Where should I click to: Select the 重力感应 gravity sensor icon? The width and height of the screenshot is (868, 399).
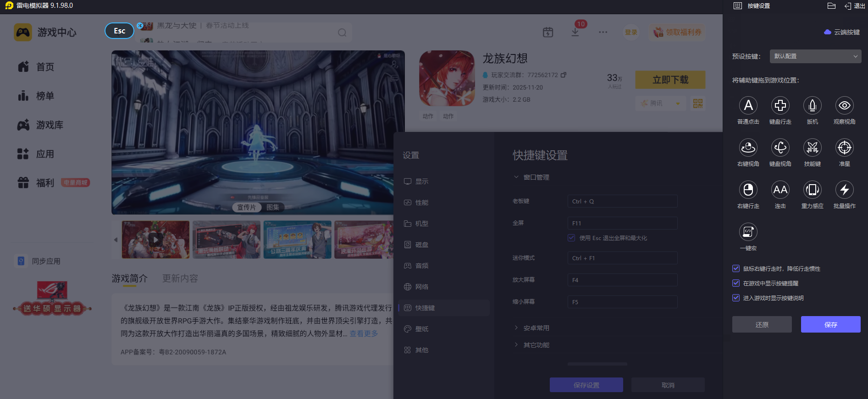[x=813, y=190]
